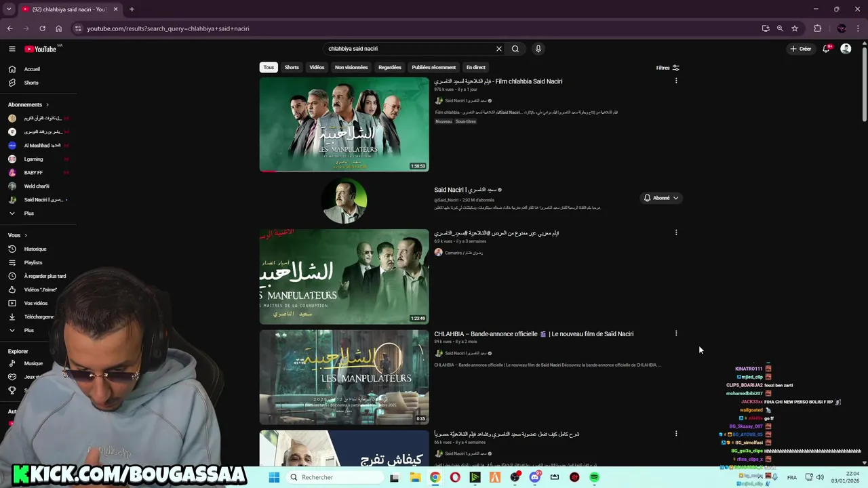Start voice search with the microphone icon

pos(538,49)
